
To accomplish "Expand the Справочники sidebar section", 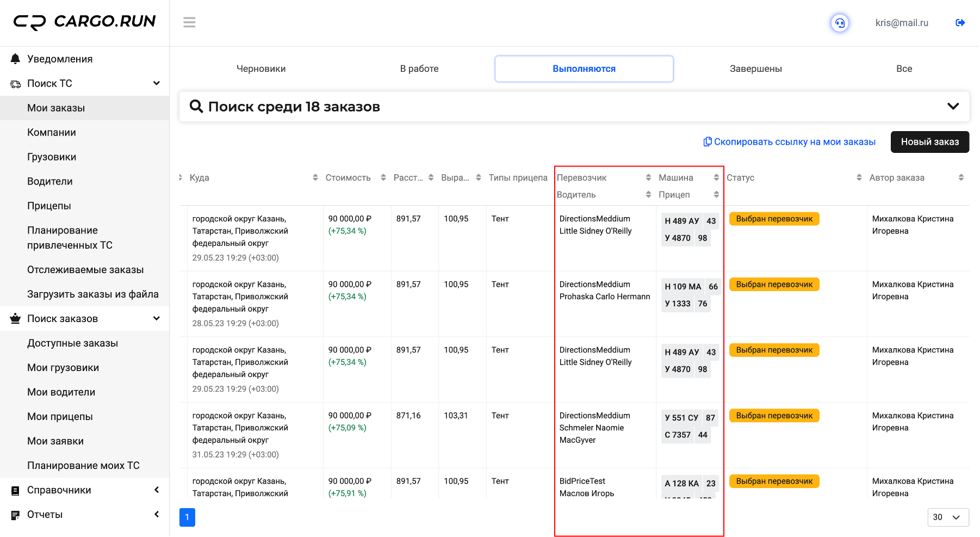I will coord(157,490).
